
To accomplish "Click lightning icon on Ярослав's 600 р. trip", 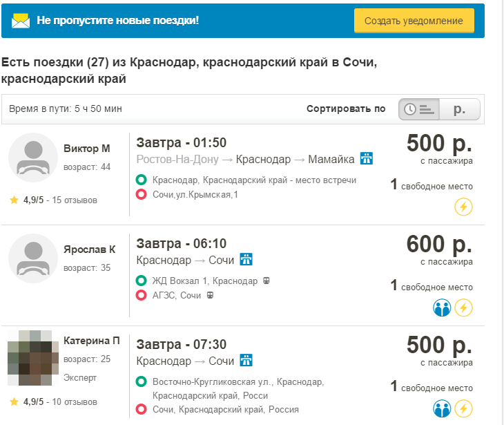I will (x=463, y=308).
